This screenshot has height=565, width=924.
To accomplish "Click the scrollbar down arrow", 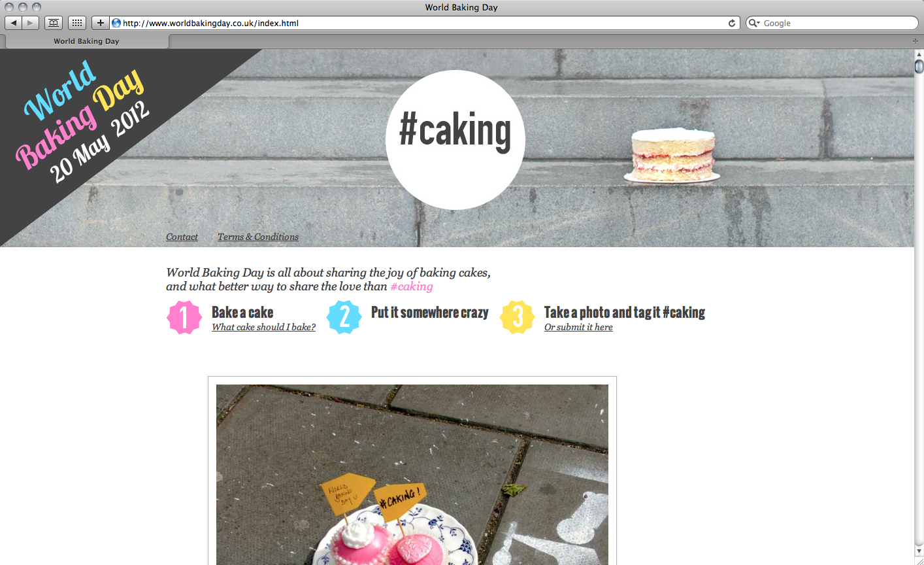I will (x=919, y=552).
